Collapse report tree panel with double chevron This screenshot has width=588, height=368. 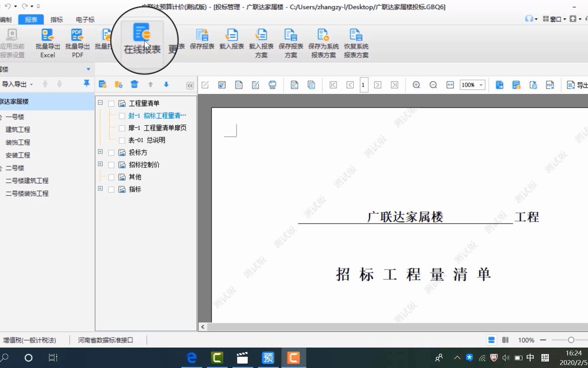(x=190, y=86)
